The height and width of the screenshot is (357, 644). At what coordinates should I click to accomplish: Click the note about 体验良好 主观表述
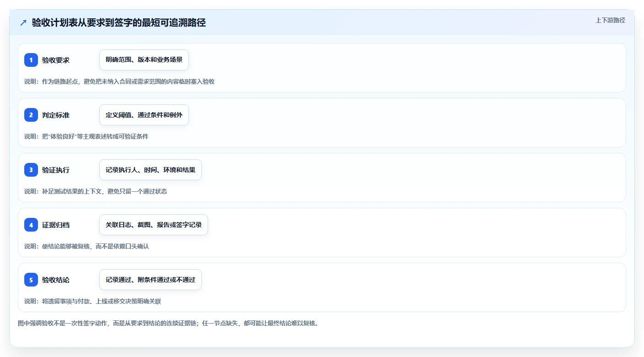(x=86, y=136)
